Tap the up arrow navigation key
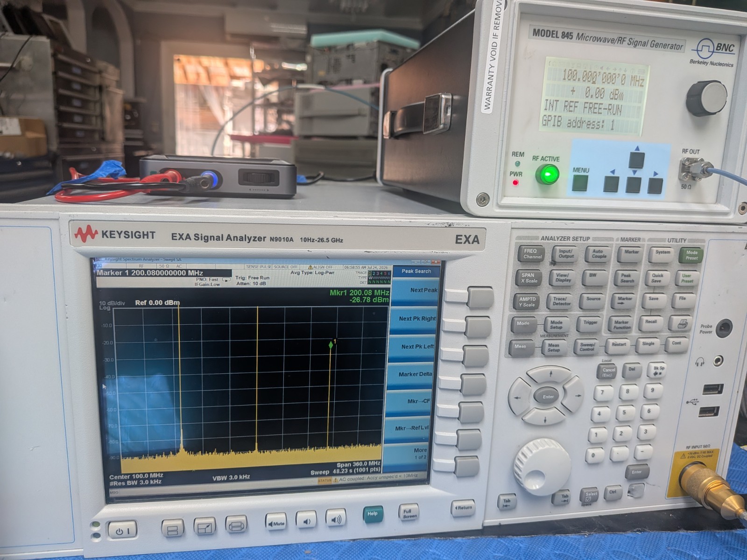This screenshot has height=560, width=747. coord(551,375)
